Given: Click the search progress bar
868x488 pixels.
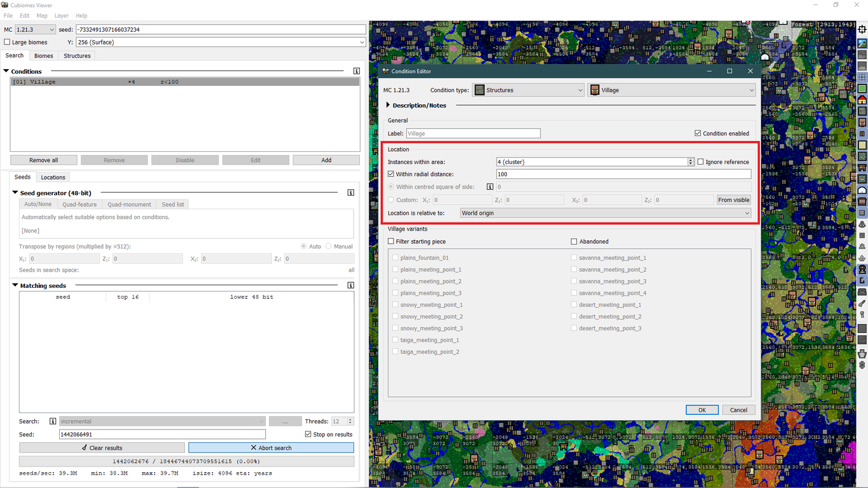Looking at the screenshot, I should [186, 461].
